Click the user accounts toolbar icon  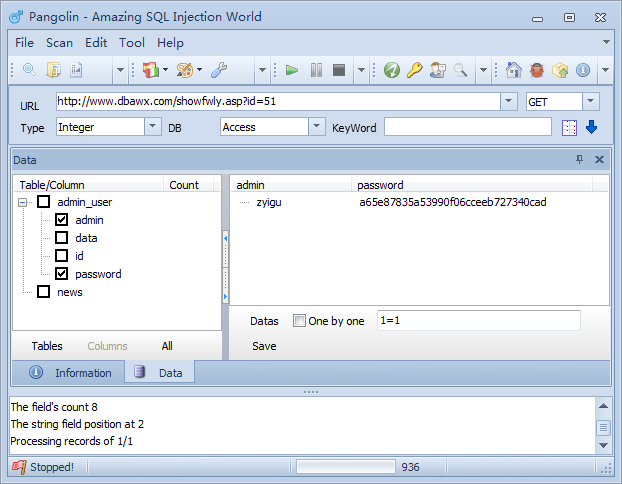[438, 70]
